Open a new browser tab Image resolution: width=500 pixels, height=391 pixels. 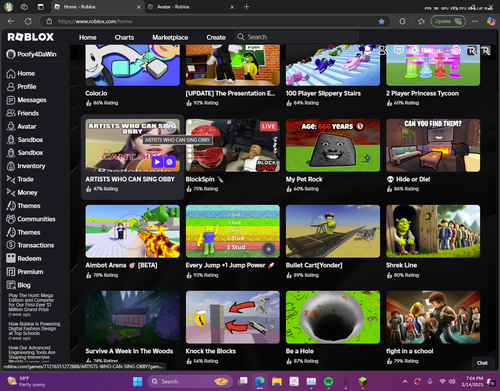point(246,7)
